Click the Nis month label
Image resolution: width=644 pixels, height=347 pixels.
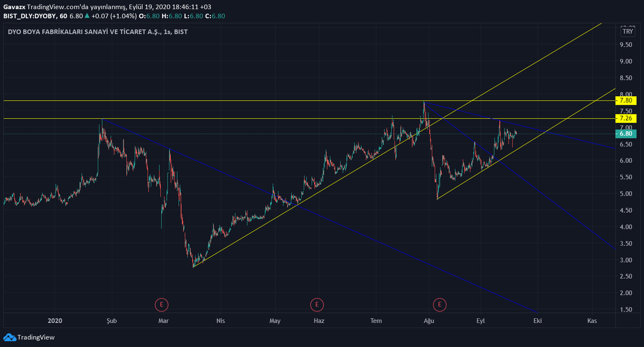pos(219,321)
